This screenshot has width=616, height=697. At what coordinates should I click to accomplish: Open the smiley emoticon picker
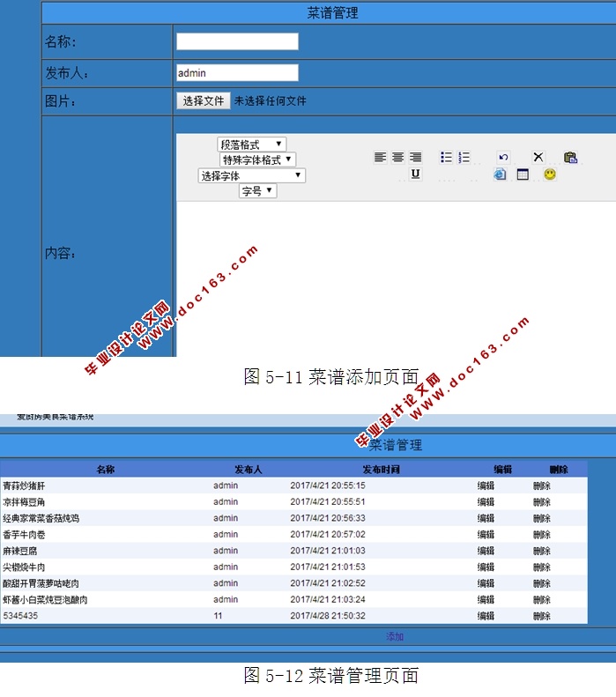pyautogui.click(x=550, y=174)
